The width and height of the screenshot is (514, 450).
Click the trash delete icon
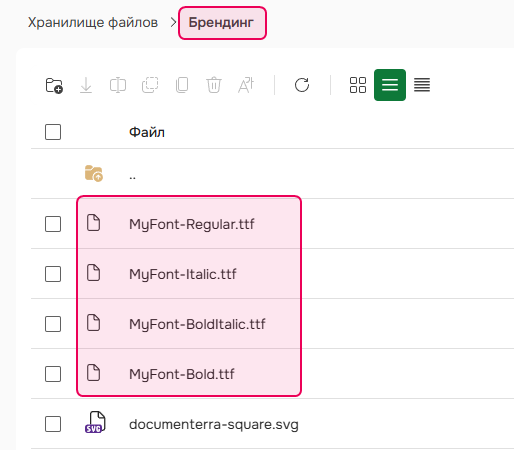[x=214, y=85]
